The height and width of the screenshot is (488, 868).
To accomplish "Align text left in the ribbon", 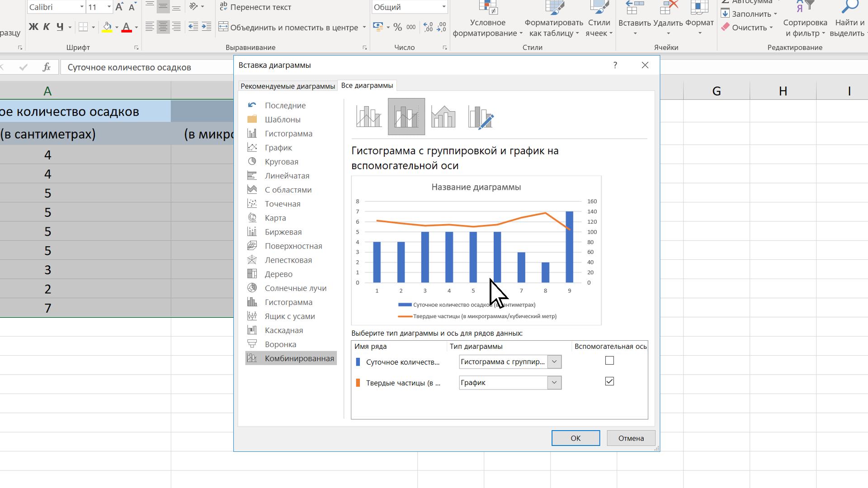I will [x=150, y=27].
